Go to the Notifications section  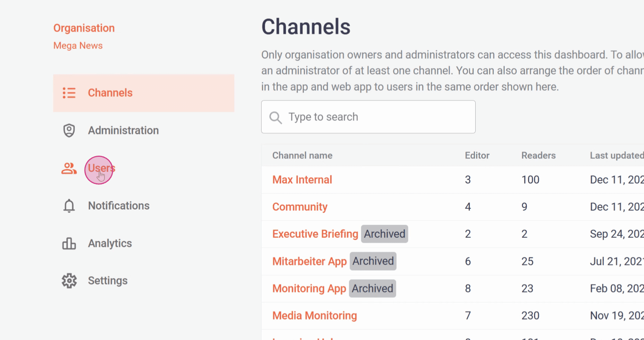(119, 206)
